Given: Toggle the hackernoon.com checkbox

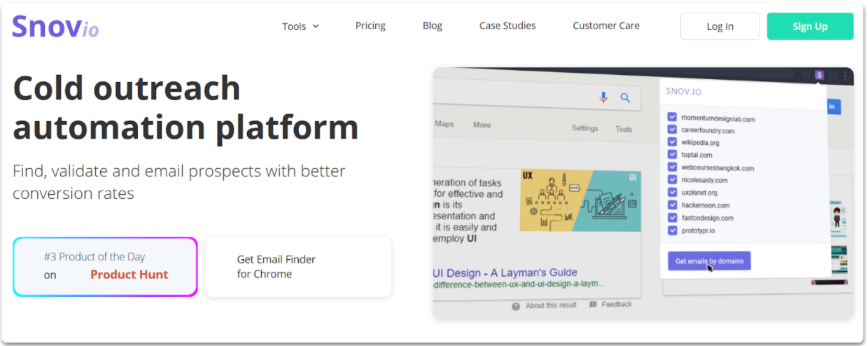Looking at the screenshot, I should [672, 205].
